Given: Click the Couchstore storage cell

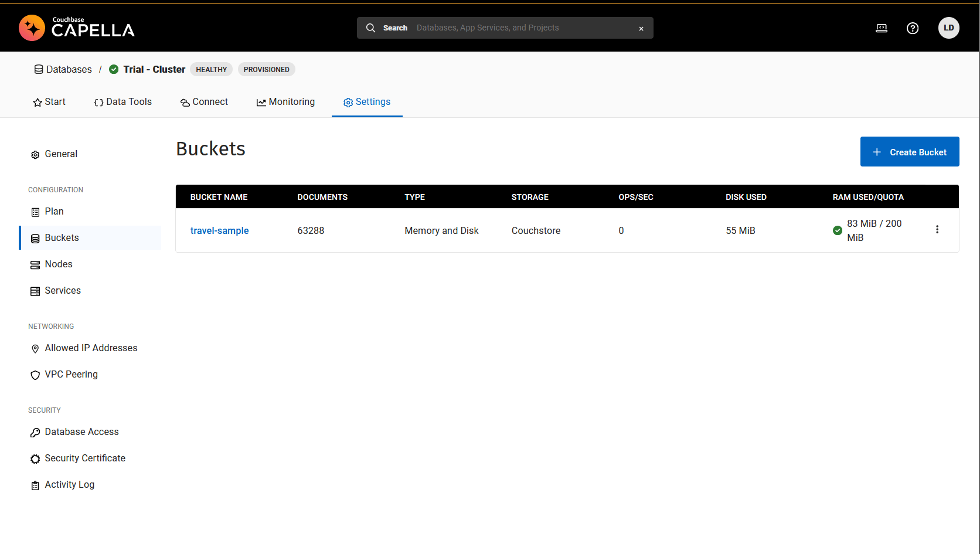Looking at the screenshot, I should tap(536, 231).
